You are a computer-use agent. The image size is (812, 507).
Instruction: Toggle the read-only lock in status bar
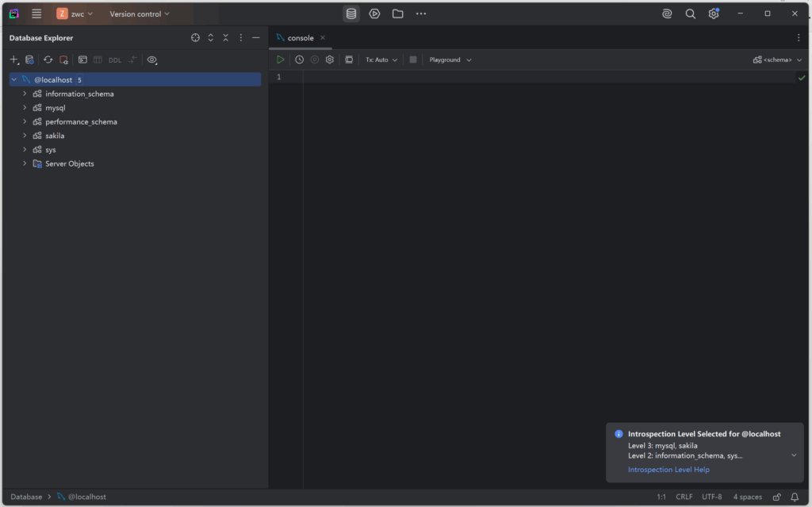pos(777,497)
